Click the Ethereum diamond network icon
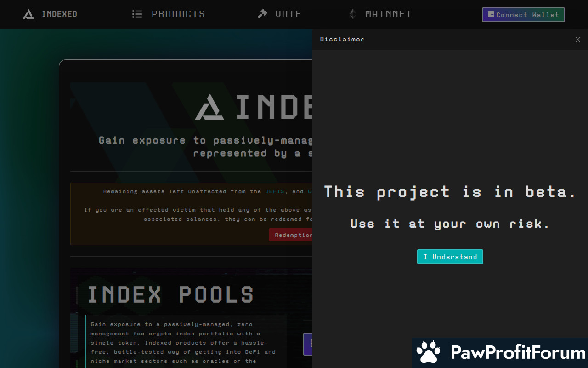This screenshot has width=588, height=368. [x=353, y=14]
